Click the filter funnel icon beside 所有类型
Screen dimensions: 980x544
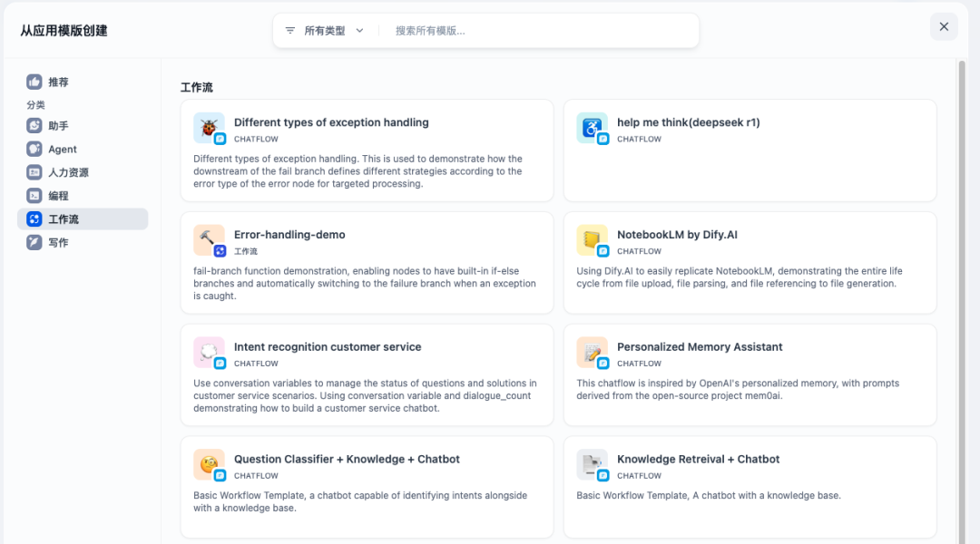[x=289, y=30]
